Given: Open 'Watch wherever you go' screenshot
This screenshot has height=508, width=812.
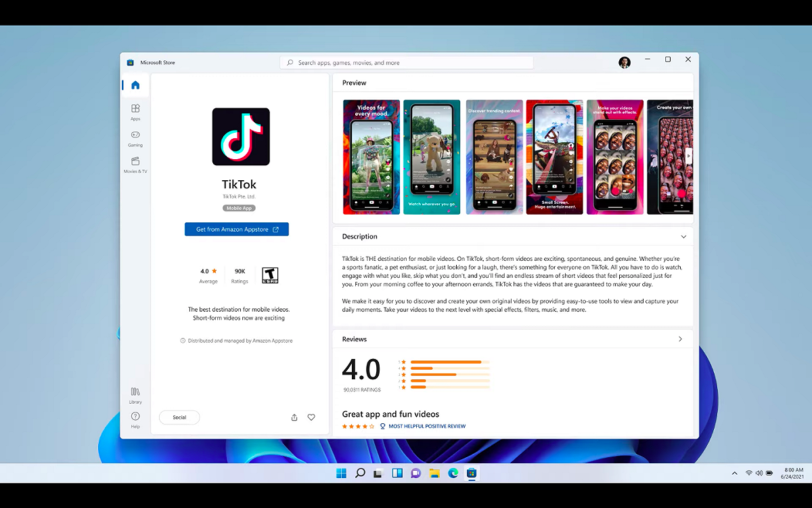Looking at the screenshot, I should point(432,157).
